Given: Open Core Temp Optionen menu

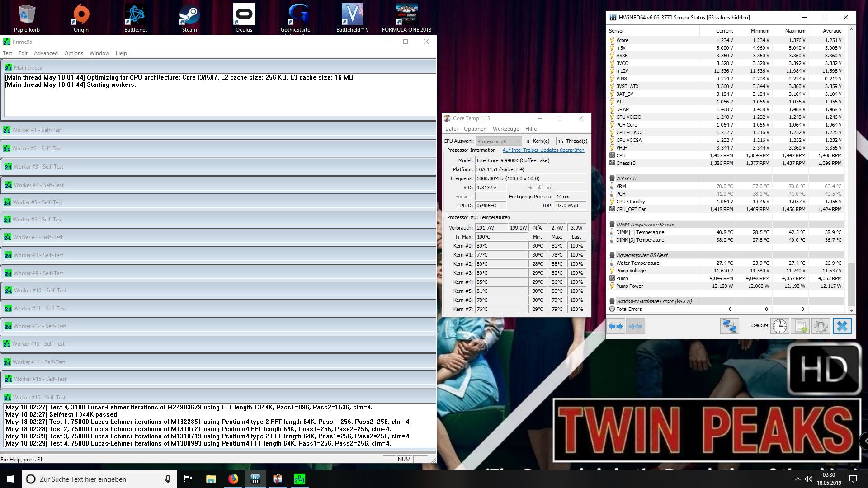Looking at the screenshot, I should [475, 129].
